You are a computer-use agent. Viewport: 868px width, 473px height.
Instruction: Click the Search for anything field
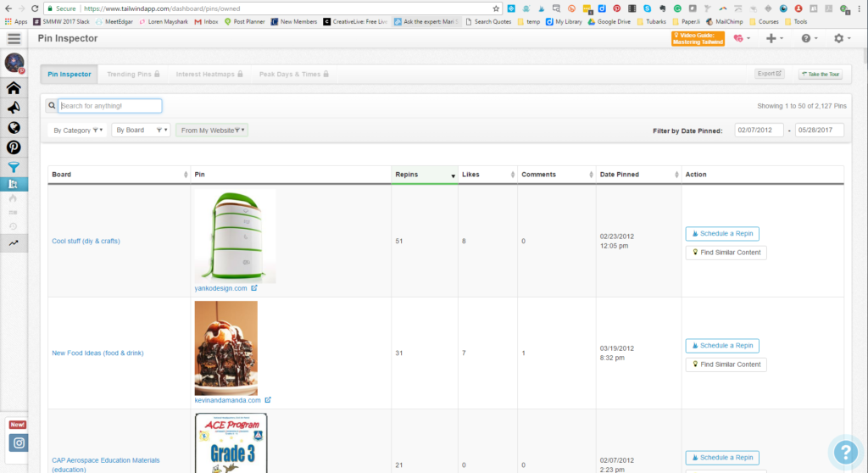coord(110,106)
